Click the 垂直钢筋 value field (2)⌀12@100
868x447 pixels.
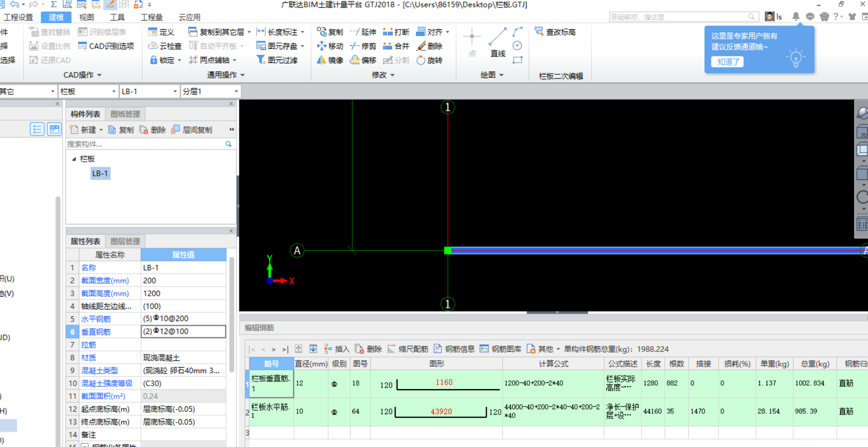[x=183, y=331]
